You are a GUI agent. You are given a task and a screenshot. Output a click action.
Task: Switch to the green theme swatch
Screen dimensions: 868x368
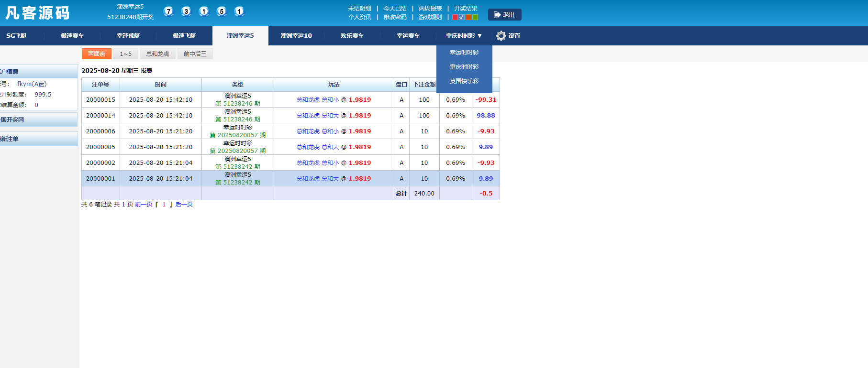475,17
